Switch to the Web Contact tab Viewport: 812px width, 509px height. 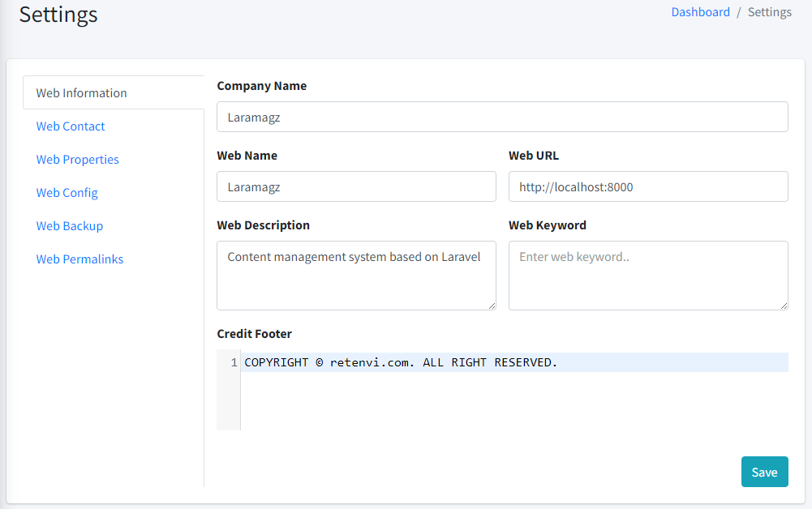71,126
